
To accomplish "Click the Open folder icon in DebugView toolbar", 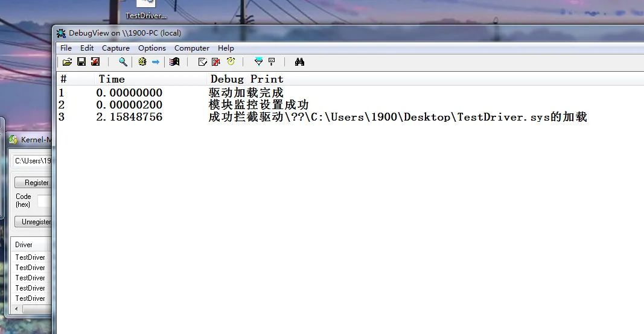I will tap(68, 62).
